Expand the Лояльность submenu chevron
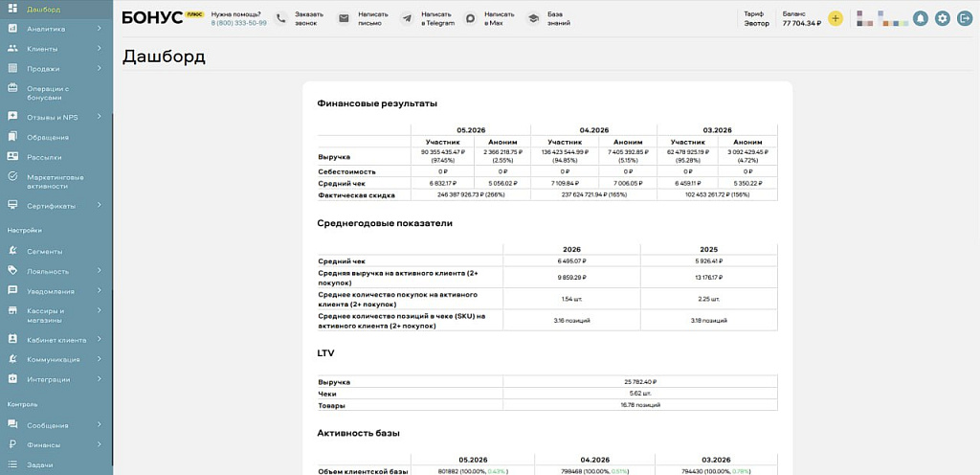This screenshot has width=980, height=475. (100, 271)
